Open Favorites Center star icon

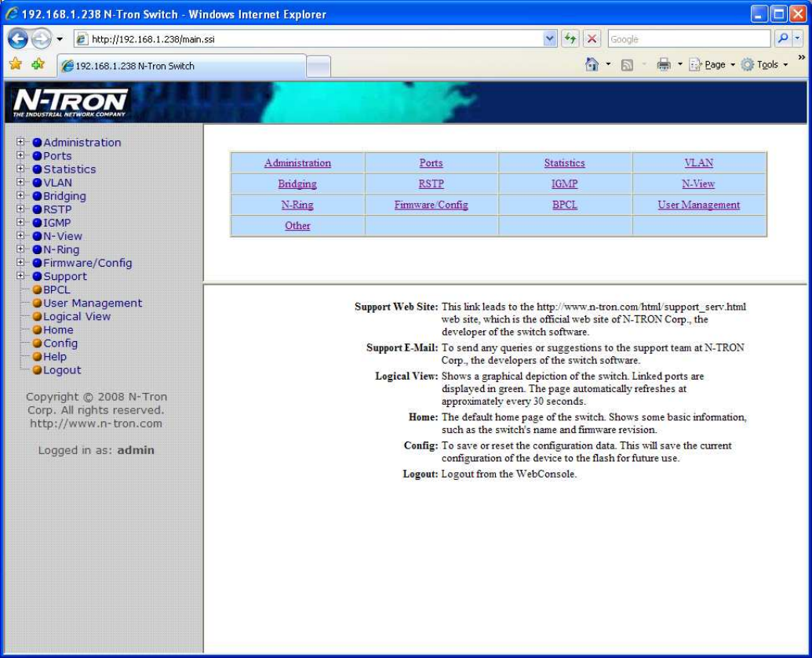coord(16,64)
